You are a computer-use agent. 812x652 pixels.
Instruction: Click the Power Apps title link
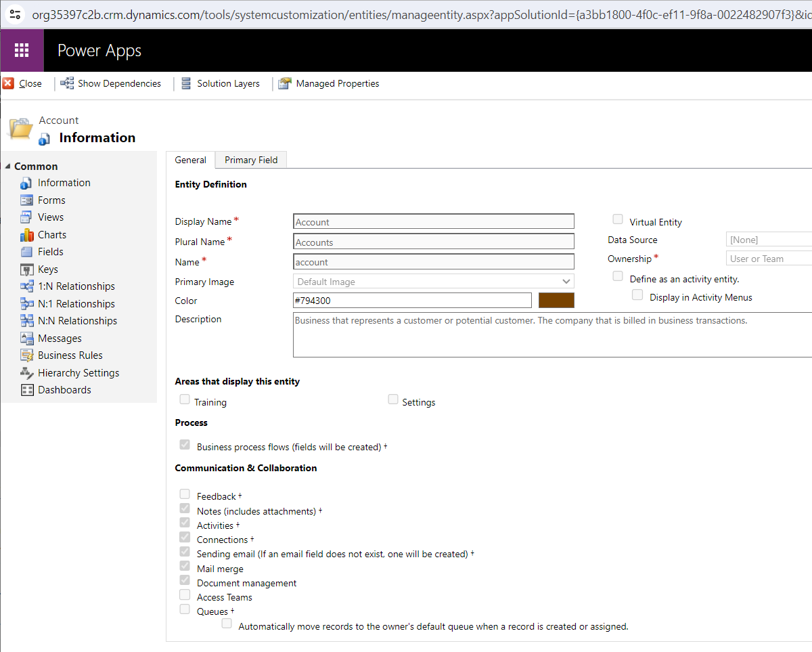click(99, 51)
